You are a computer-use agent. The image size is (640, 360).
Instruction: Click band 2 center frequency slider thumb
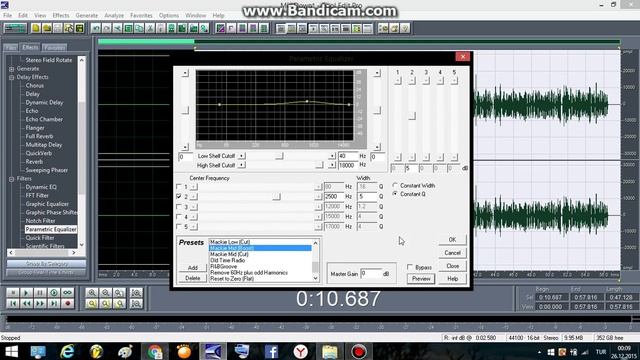coord(276,197)
